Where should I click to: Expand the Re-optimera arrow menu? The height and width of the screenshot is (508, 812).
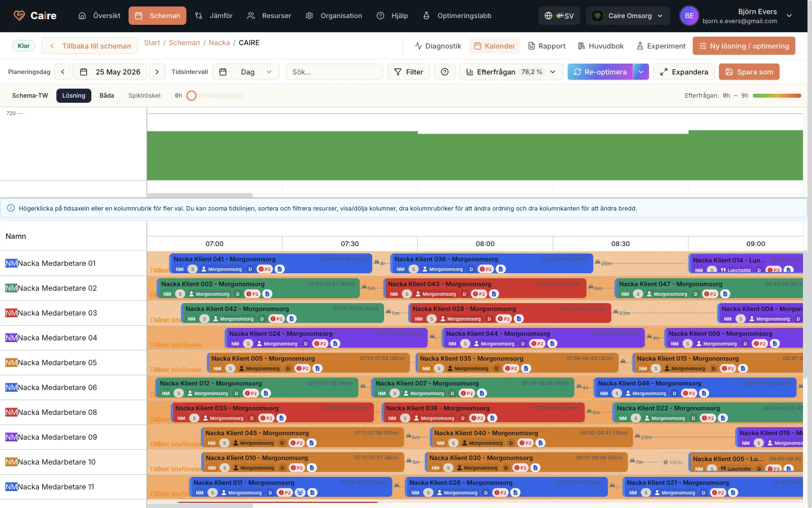(x=641, y=72)
